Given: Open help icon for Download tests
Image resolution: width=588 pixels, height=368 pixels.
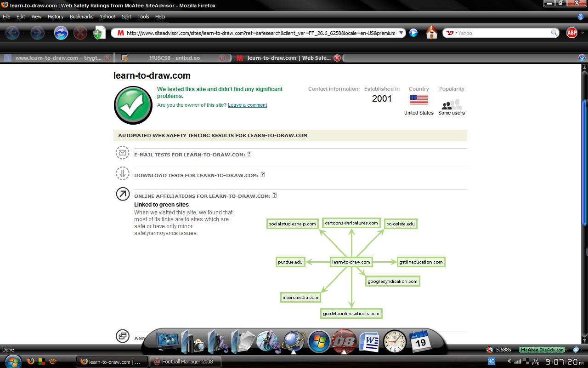Looking at the screenshot, I should [262, 175].
